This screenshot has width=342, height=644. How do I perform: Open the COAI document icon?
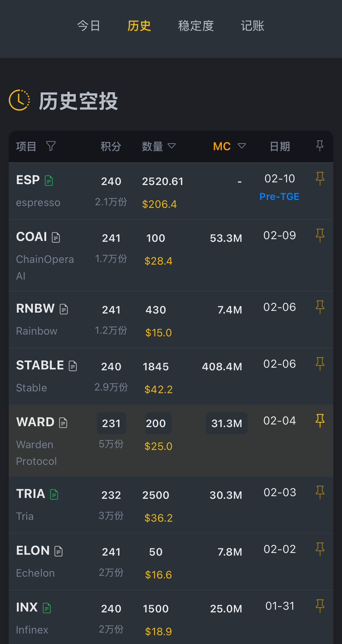56,237
